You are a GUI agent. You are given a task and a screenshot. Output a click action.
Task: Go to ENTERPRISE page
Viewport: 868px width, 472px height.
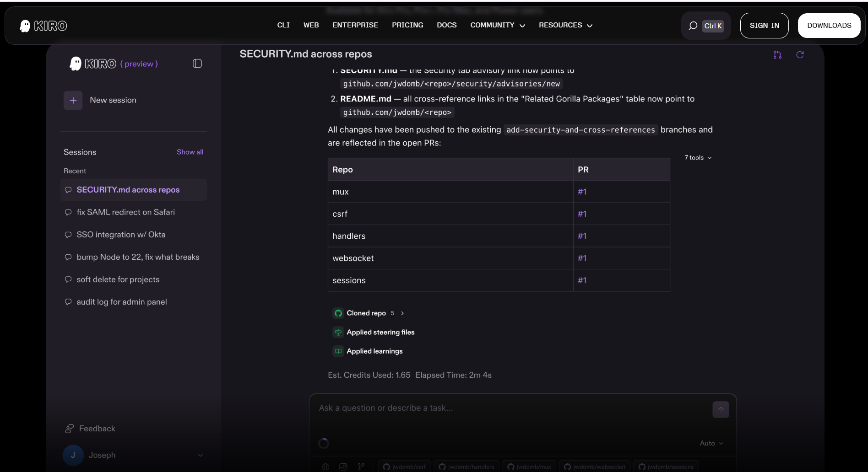[355, 25]
